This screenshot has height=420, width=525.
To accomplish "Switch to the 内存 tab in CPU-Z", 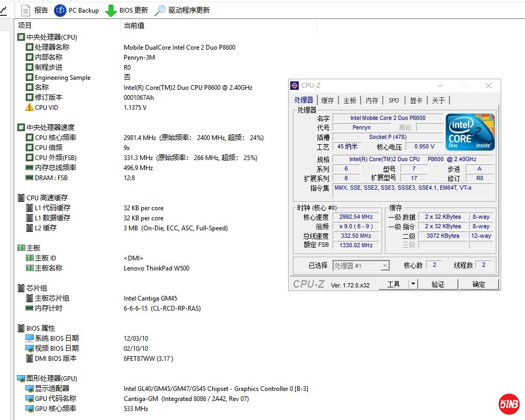I will (x=372, y=100).
